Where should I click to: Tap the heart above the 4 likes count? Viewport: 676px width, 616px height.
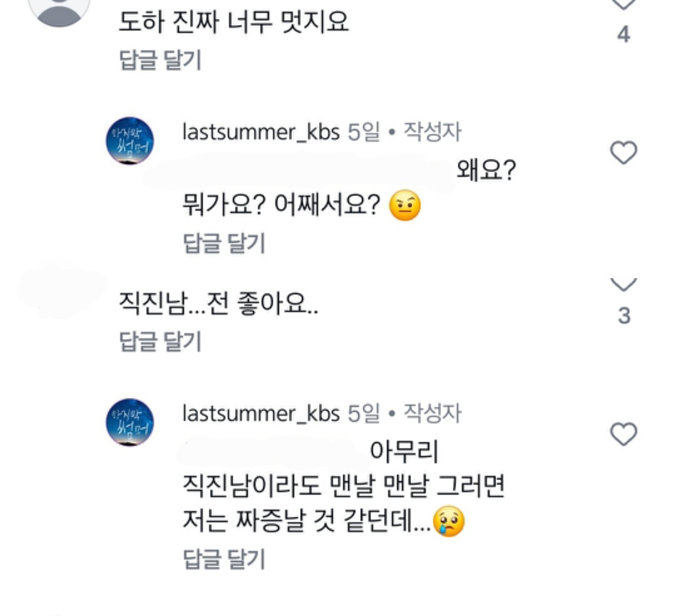click(623, 5)
